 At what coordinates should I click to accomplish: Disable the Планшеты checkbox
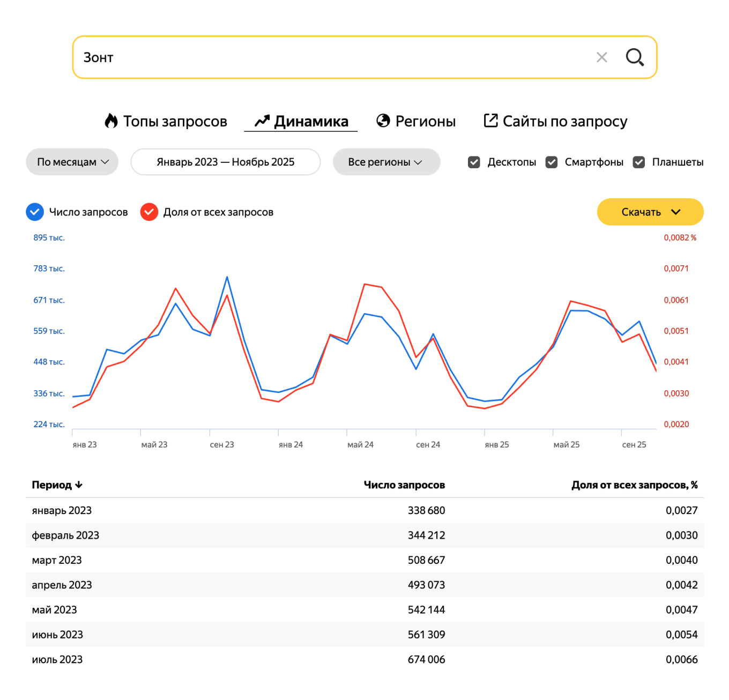click(x=639, y=162)
